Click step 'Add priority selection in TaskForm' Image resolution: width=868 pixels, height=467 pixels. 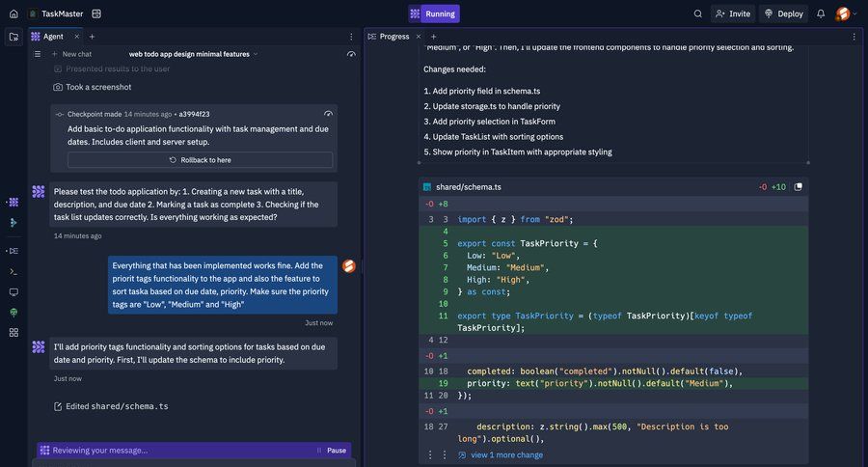[489, 122]
